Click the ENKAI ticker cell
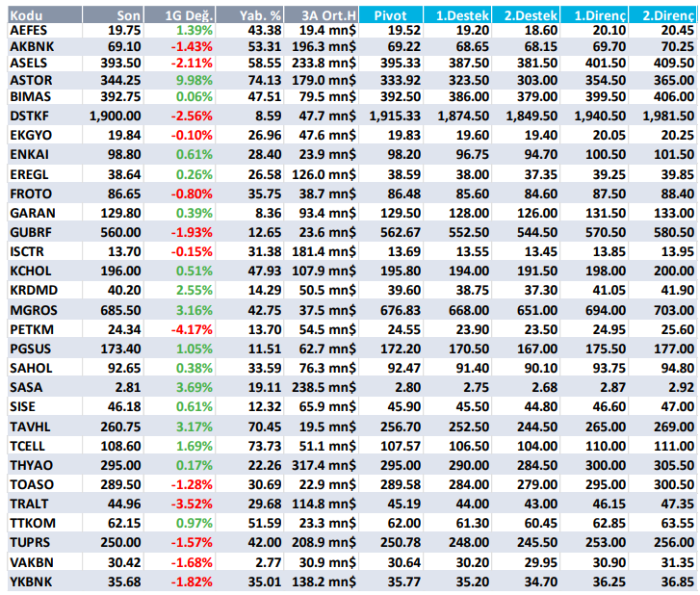 29,154
